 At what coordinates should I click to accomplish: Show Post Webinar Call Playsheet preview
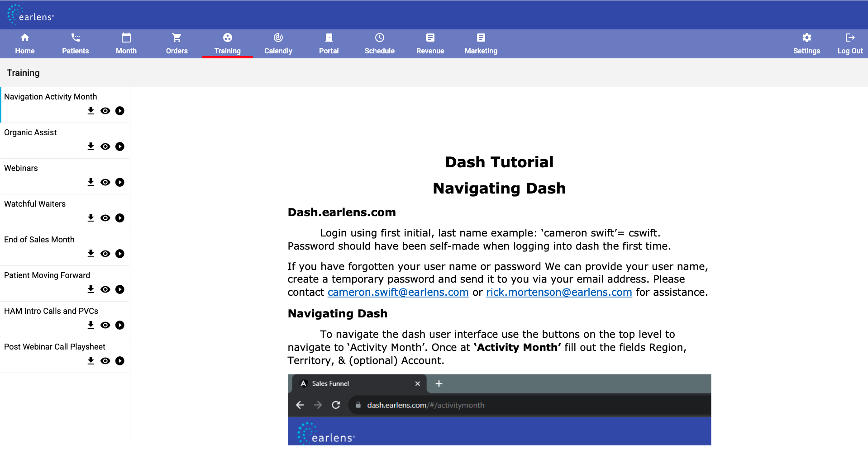click(x=105, y=361)
